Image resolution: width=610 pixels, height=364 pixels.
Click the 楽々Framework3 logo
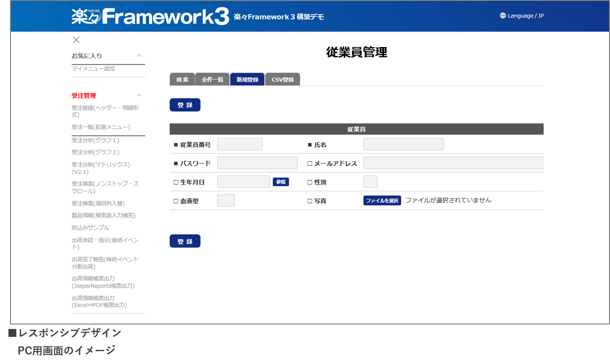pos(150,16)
